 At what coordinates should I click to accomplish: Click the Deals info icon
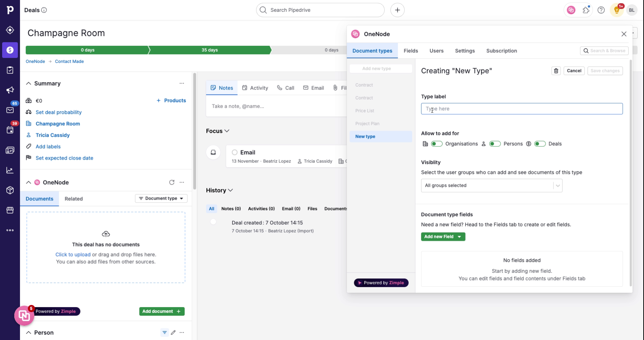point(44,10)
